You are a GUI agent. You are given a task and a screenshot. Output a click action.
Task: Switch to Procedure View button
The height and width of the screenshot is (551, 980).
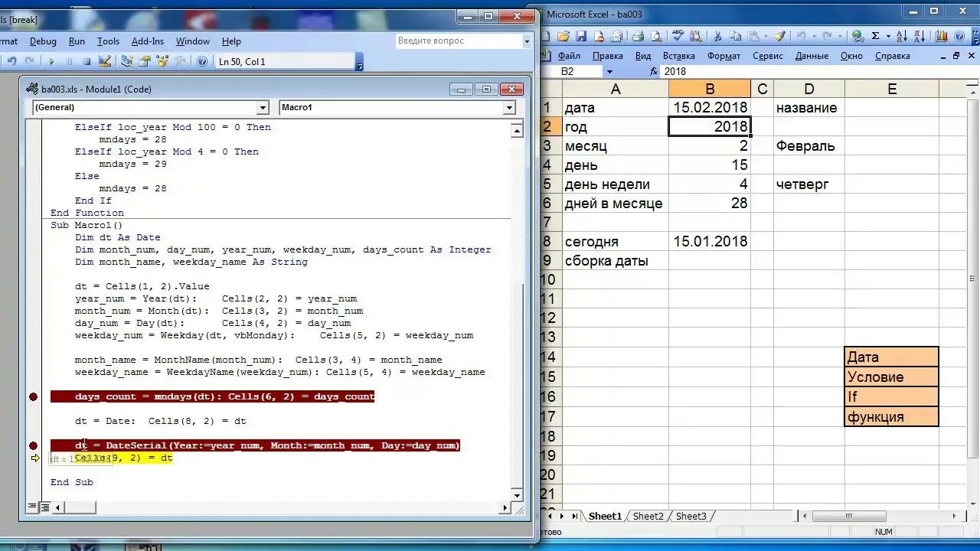pos(32,507)
